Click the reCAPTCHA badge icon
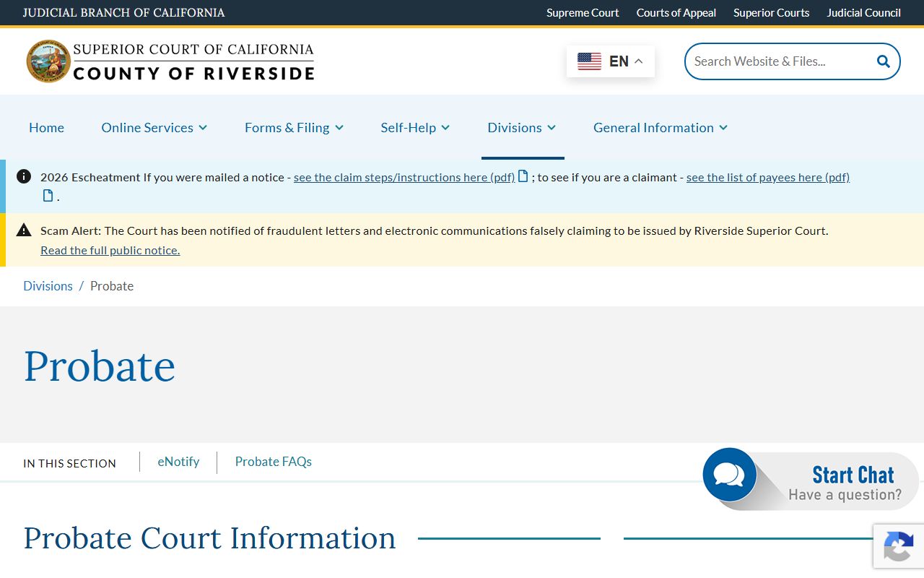Image resolution: width=924 pixels, height=578 pixels. pyautogui.click(x=899, y=545)
